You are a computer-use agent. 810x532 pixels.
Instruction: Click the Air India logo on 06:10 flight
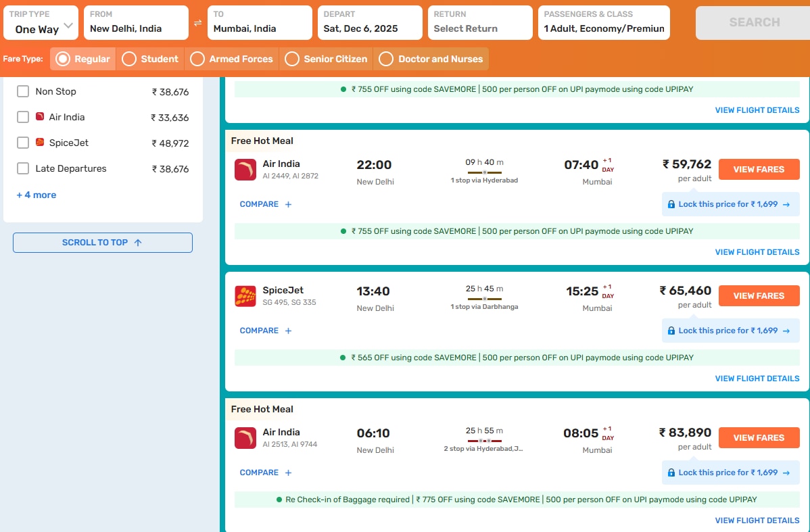245,438
